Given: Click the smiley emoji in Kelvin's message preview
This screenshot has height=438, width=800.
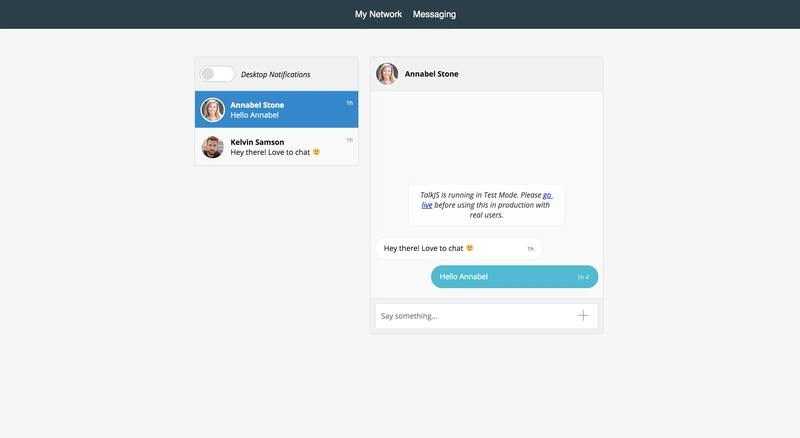Looking at the screenshot, I should click(316, 152).
